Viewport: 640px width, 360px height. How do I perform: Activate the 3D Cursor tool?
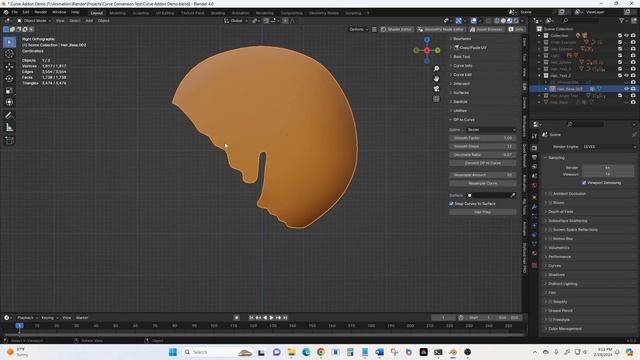point(9,54)
